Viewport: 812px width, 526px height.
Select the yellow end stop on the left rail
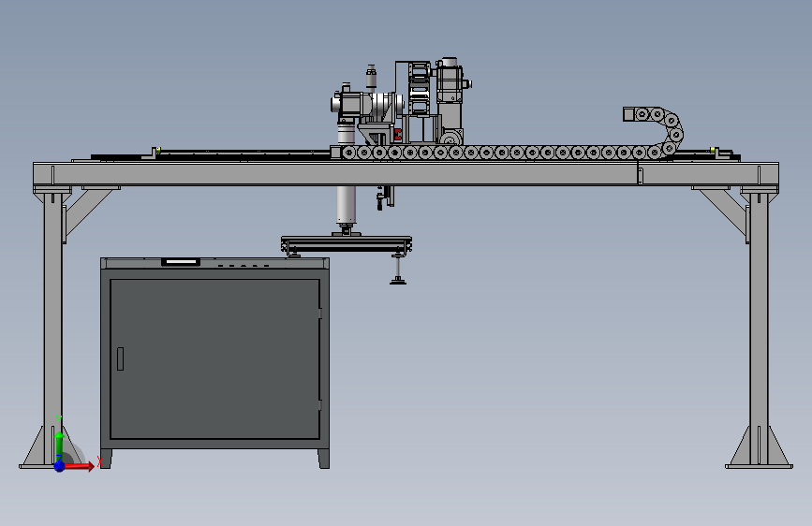click(x=158, y=151)
